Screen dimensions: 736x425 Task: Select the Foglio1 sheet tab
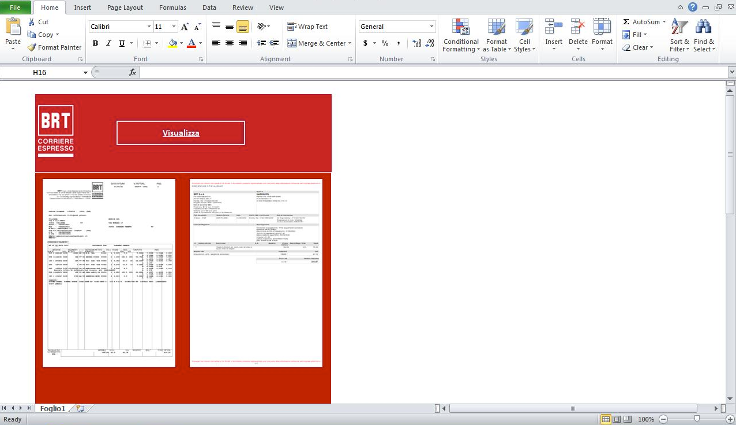point(53,409)
